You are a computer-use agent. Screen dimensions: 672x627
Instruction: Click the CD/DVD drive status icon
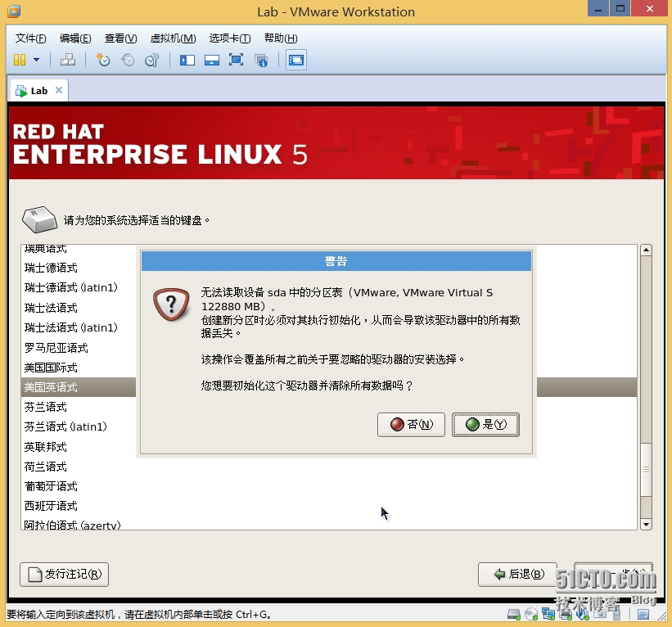[531, 615]
